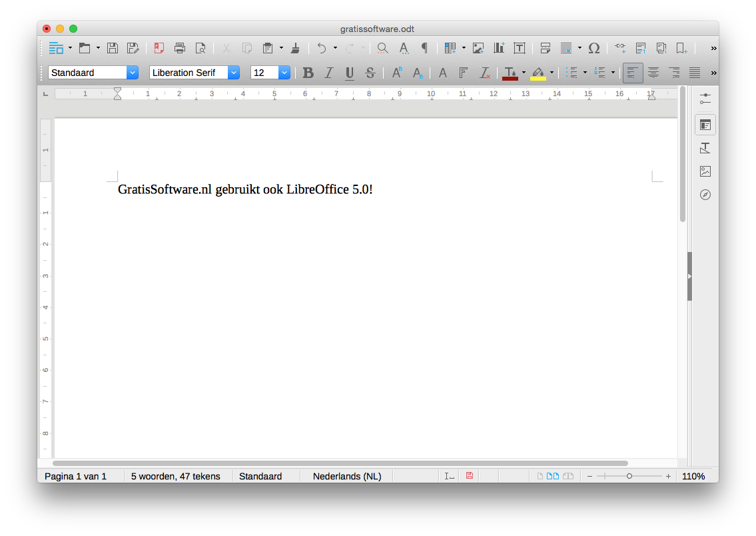Open the Standaard paragraph style dropdown

pos(133,73)
